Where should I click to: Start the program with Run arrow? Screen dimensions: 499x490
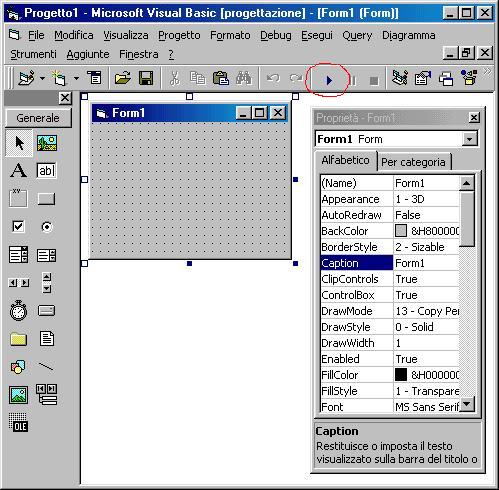pos(329,80)
